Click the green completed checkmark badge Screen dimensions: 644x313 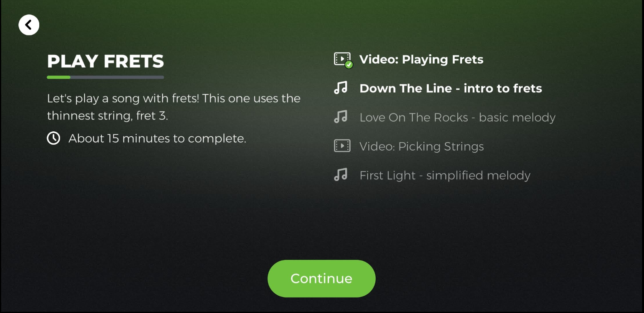pyautogui.click(x=349, y=65)
